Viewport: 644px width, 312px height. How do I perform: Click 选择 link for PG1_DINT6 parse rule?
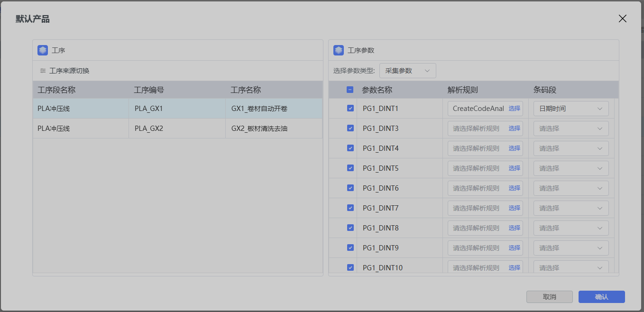(514, 188)
